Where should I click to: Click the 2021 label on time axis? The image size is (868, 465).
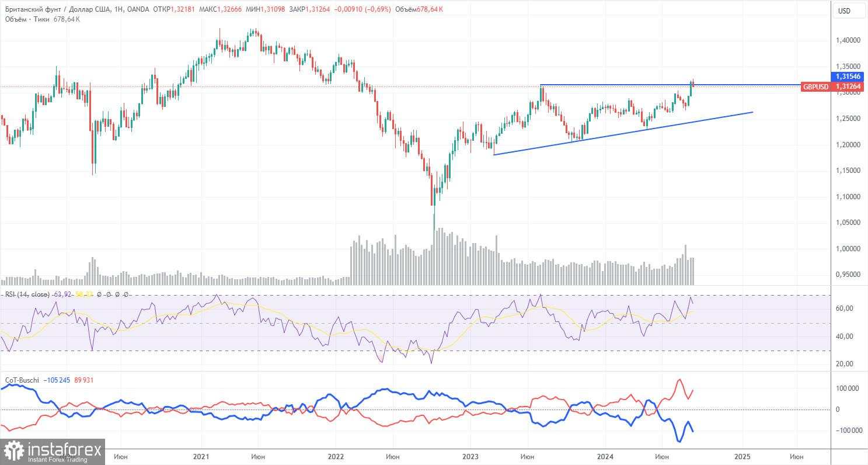pyautogui.click(x=201, y=456)
